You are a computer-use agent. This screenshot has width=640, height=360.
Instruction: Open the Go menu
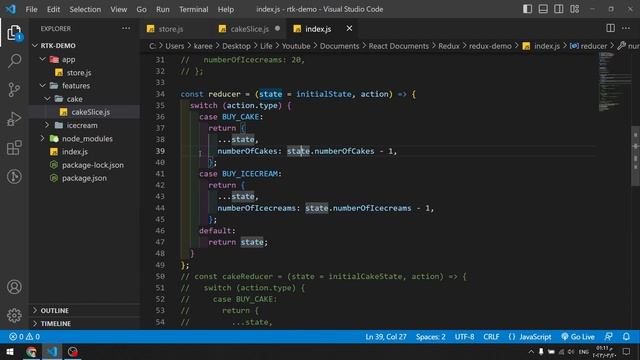[141, 9]
